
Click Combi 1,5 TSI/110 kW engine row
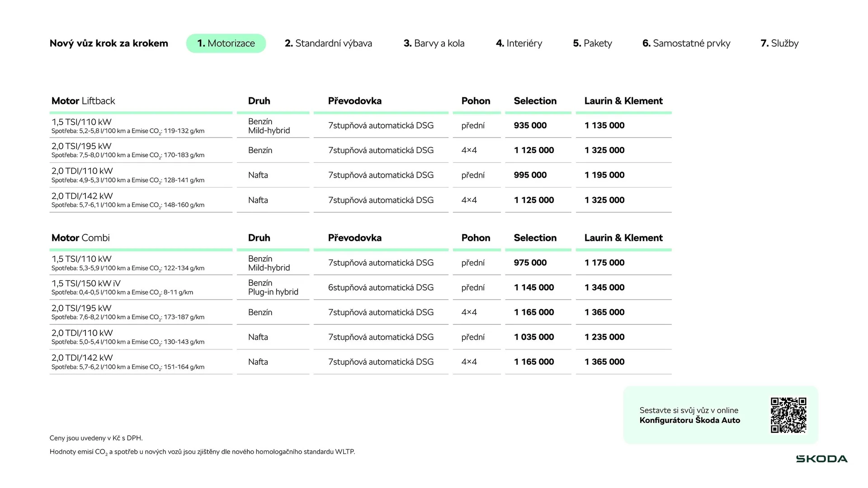click(x=361, y=263)
